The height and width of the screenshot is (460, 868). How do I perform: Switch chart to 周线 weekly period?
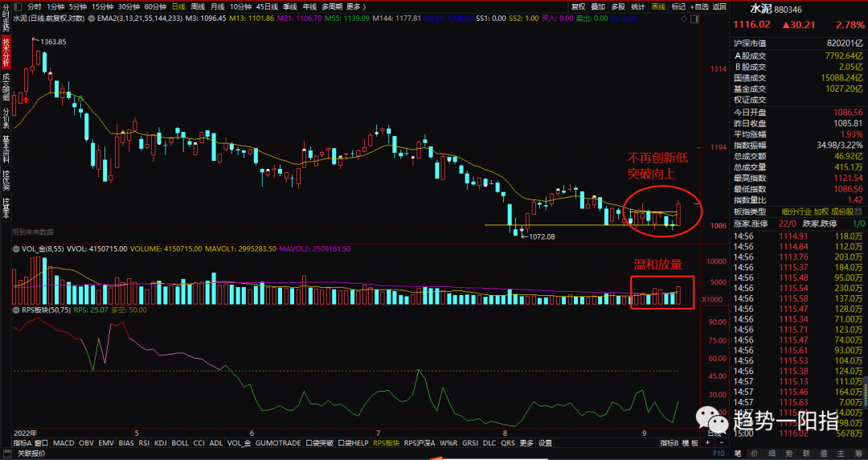(198, 6)
